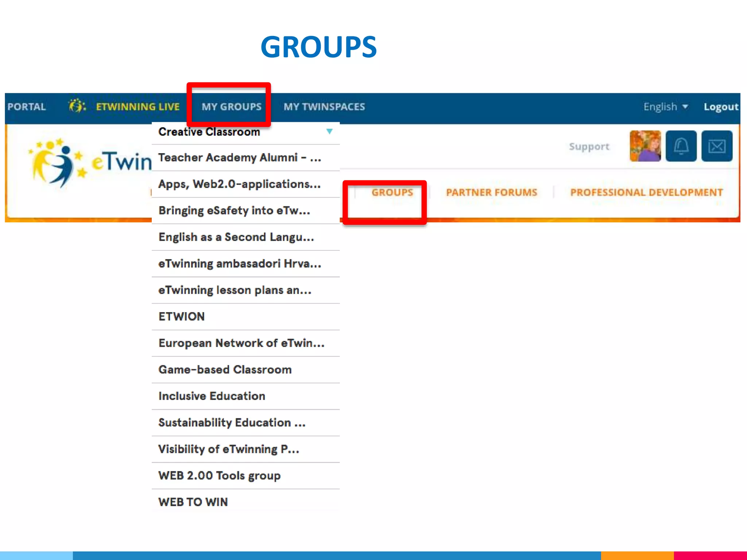Viewport: 747px width, 560px height.
Task: Open the WEB TO WIN group
Action: (x=245, y=502)
